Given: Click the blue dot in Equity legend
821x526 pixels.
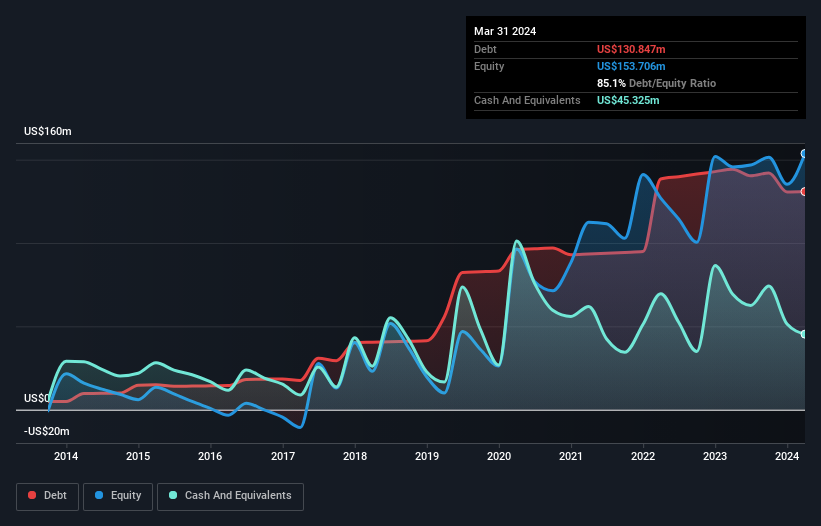Looking at the screenshot, I should point(99,495).
